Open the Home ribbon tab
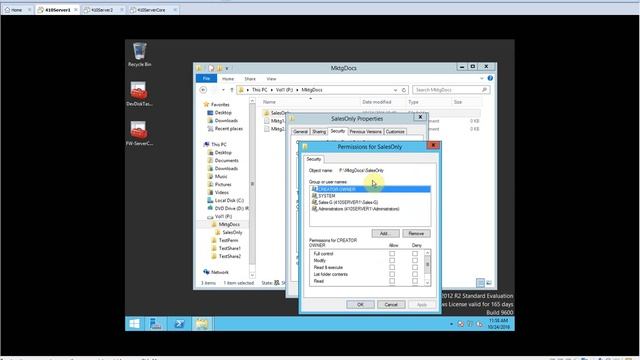Screen dimensions: 640x360 pos(228,79)
